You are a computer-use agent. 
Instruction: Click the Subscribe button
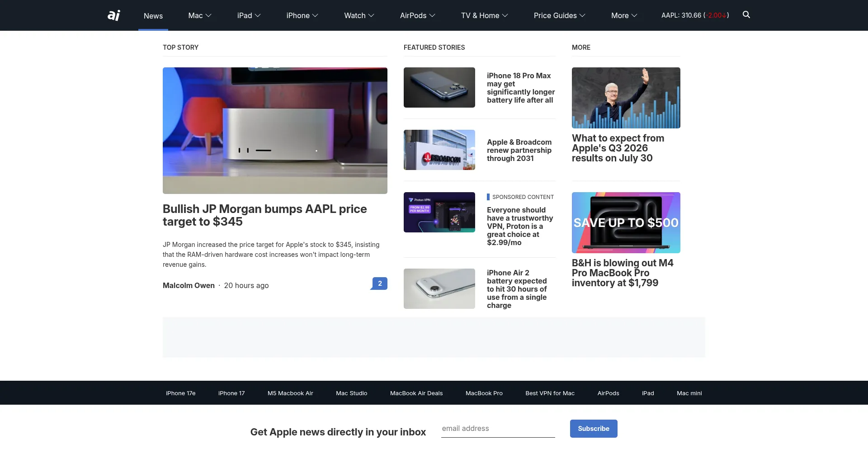[594, 429]
